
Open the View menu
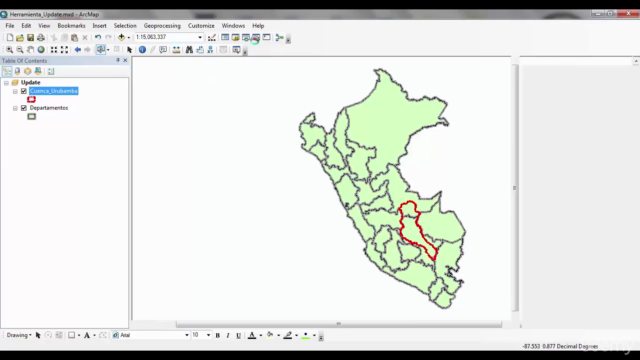[x=44, y=26]
